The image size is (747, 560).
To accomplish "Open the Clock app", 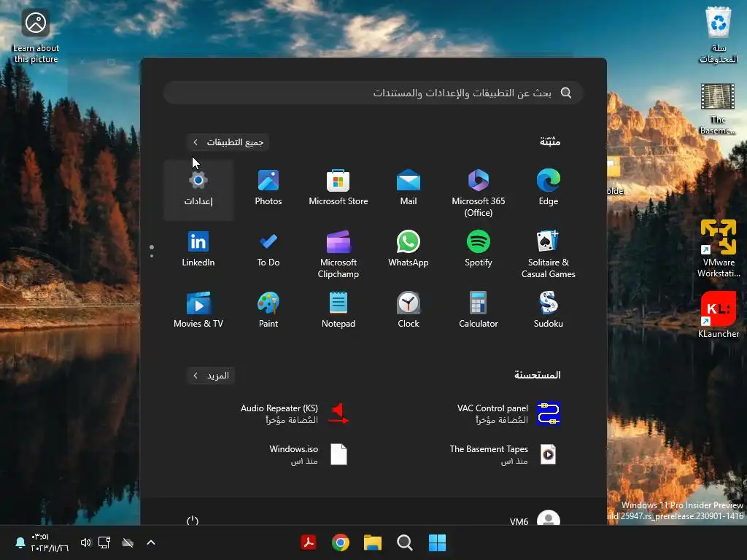I will (x=409, y=311).
